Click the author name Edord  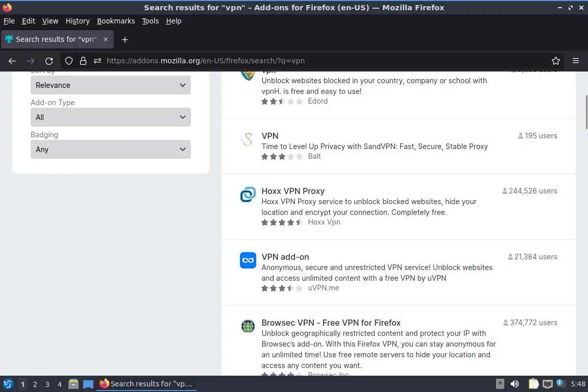click(x=317, y=101)
